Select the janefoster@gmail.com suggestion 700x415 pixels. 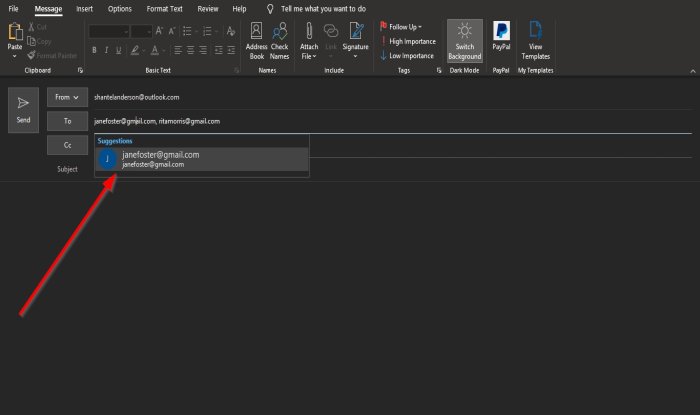[202, 159]
